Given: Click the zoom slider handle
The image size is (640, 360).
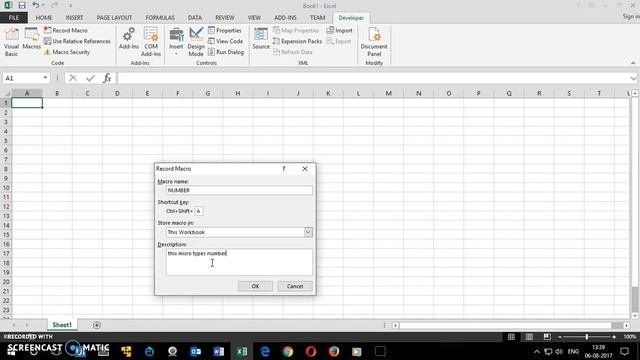Looking at the screenshot, I should [587, 337].
